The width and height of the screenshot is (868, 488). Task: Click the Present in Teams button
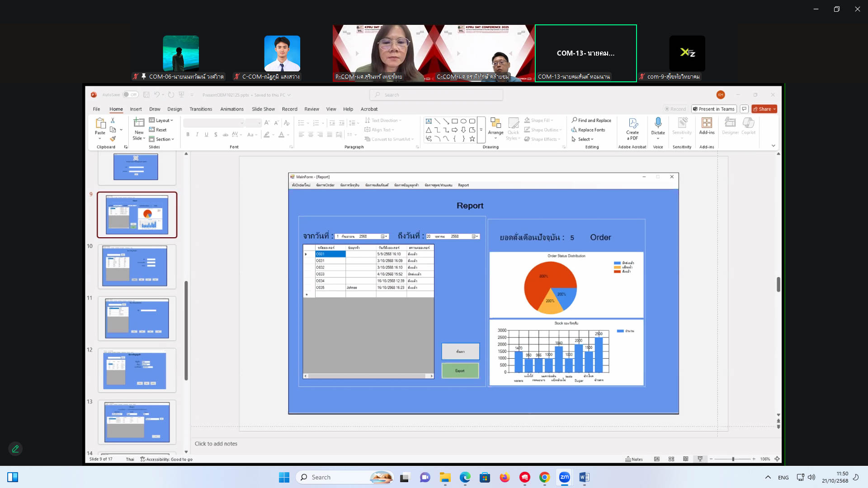coord(714,109)
